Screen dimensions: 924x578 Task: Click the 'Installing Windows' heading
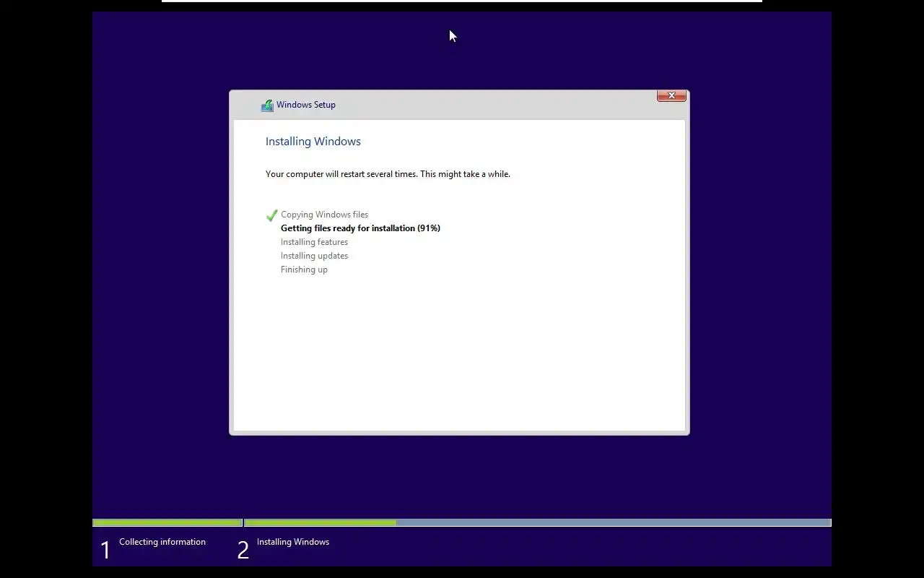(x=313, y=142)
